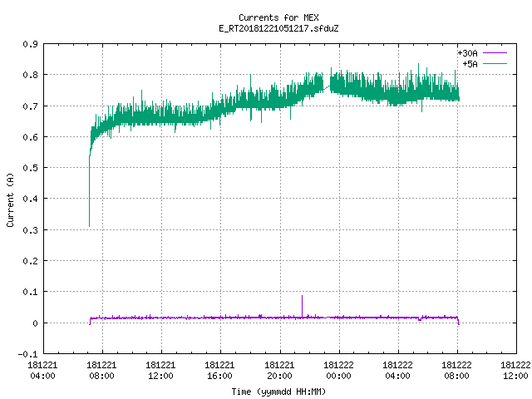532x399 pixels.
Task: Click the purple +30A legend line sample
Action: [495, 53]
